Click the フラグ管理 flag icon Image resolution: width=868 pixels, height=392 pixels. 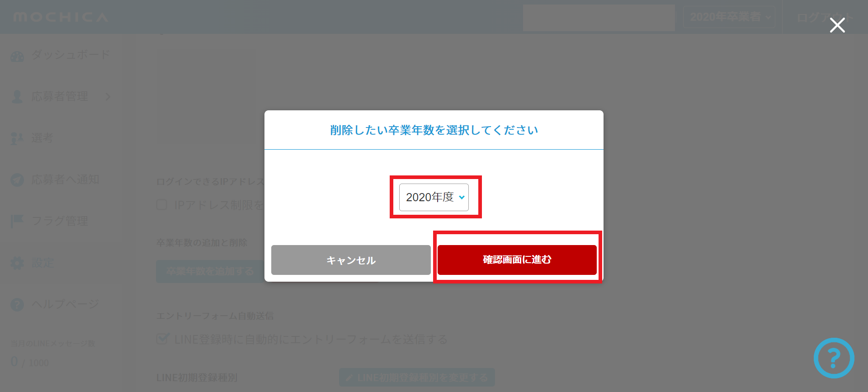coord(17,222)
